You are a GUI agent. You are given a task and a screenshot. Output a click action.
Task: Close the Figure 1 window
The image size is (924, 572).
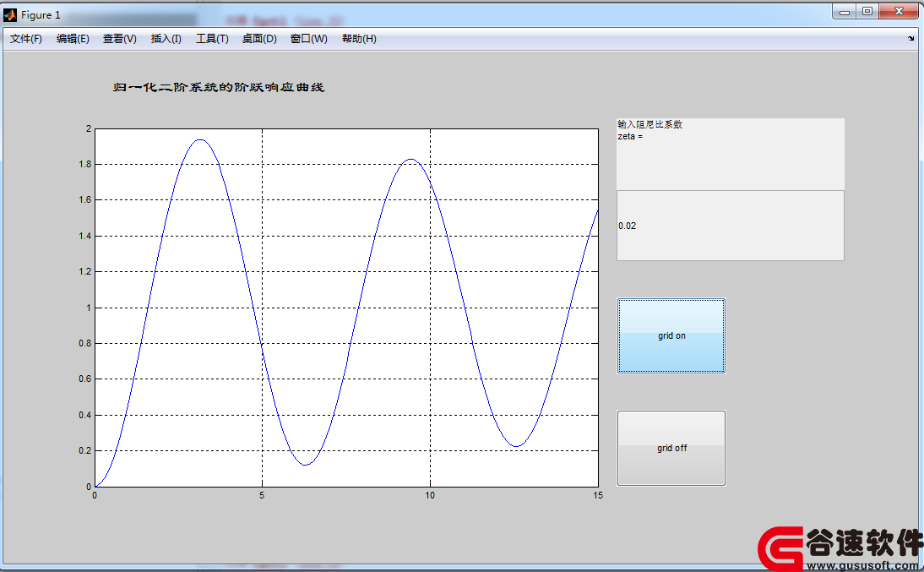pyautogui.click(x=899, y=11)
